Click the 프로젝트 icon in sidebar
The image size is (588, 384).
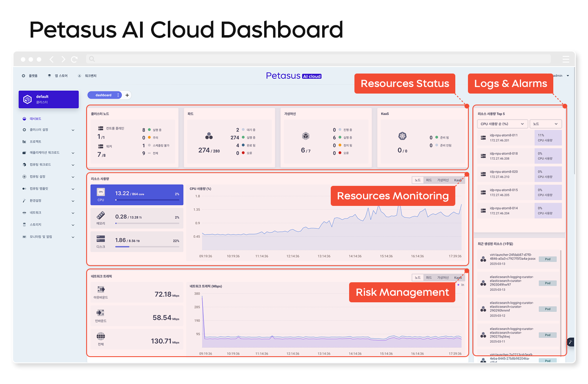[x=24, y=142]
